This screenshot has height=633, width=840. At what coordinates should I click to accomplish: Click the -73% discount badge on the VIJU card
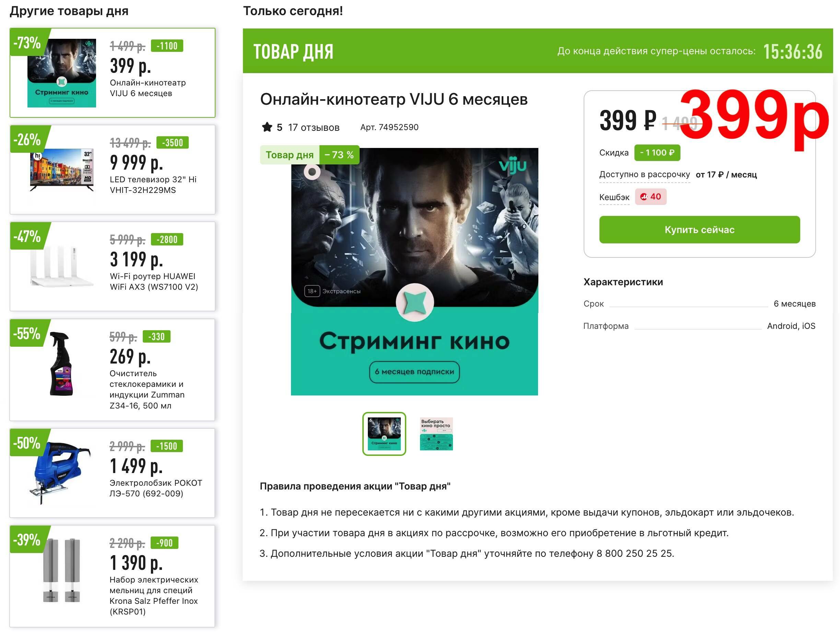(27, 43)
